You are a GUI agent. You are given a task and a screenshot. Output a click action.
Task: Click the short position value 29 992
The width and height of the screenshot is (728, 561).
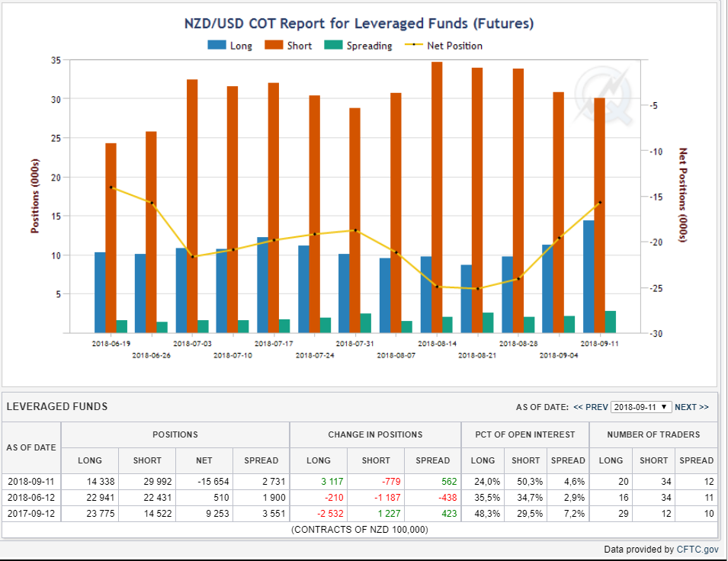[157, 482]
